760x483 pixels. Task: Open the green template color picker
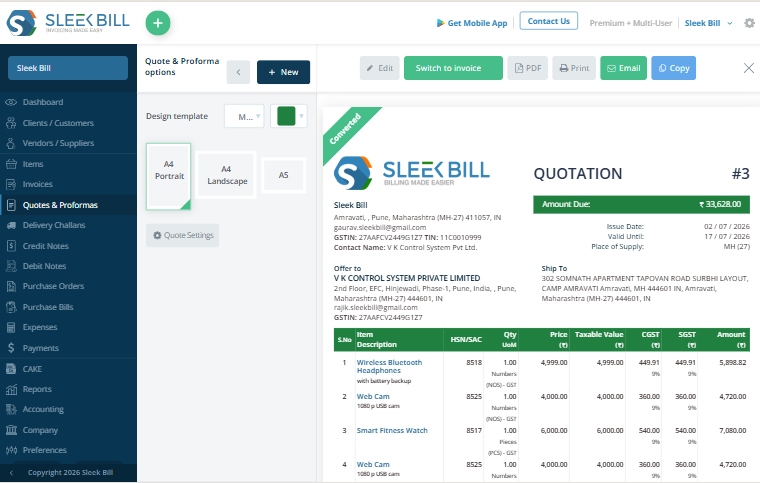pyautogui.click(x=289, y=117)
